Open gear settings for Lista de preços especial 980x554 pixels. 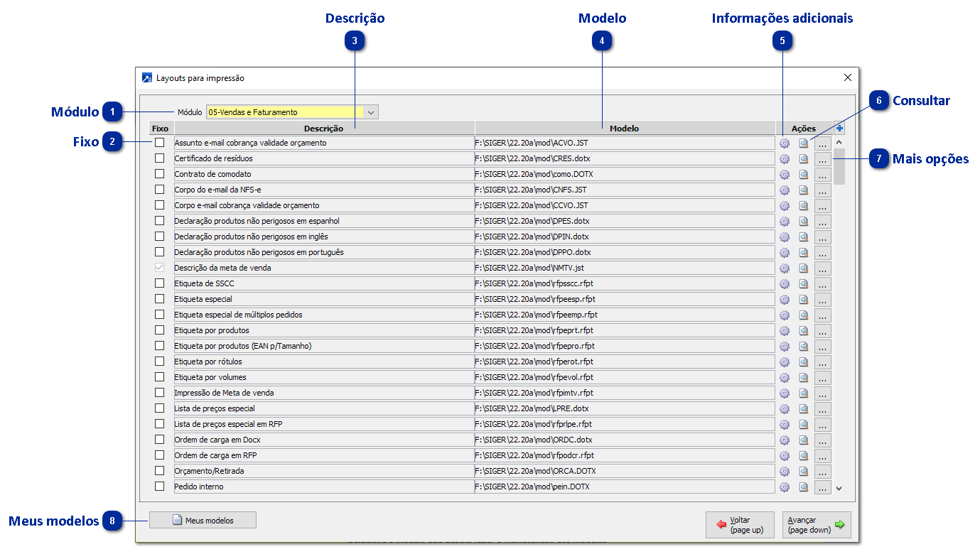click(785, 409)
